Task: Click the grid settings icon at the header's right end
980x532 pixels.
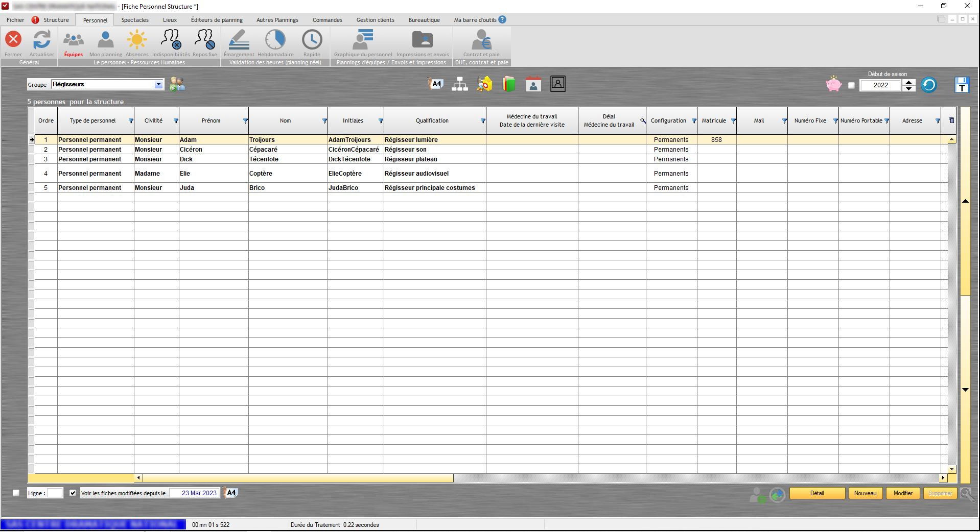Action: [x=951, y=120]
